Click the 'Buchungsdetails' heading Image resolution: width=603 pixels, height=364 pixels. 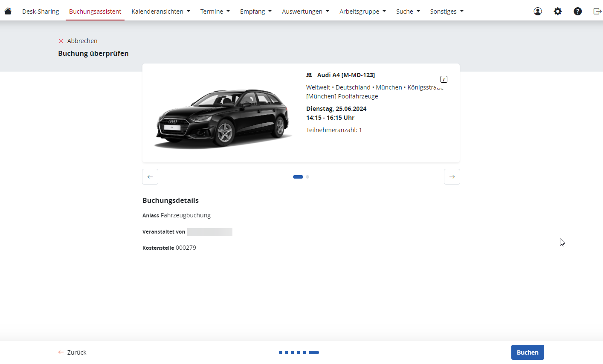pos(171,200)
